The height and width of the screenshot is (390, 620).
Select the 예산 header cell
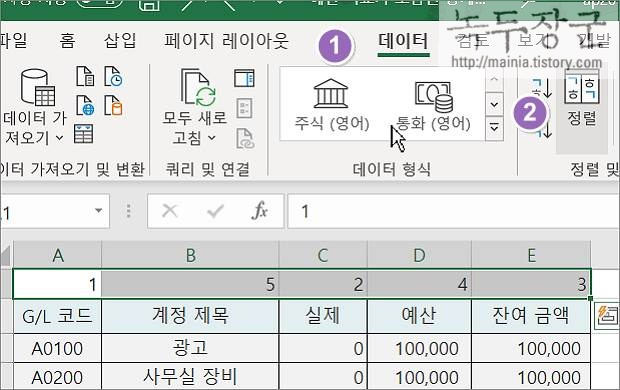pos(419,316)
